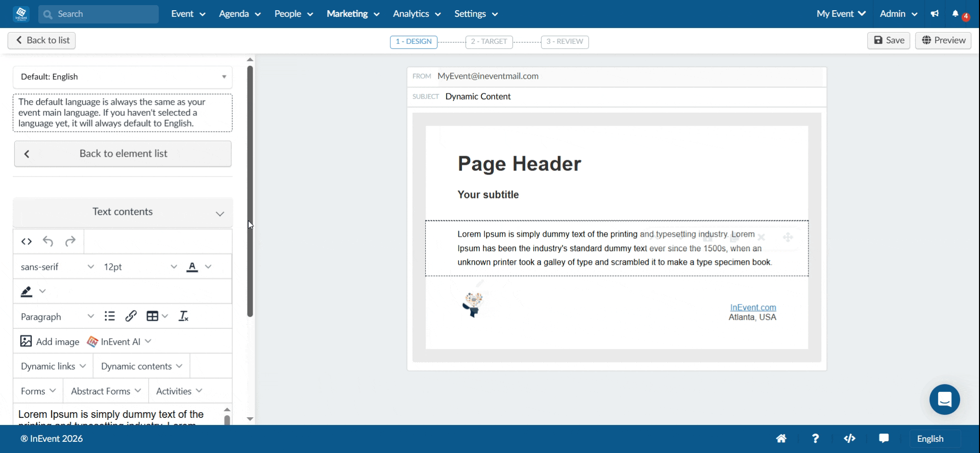Click the InEvent logo icon
This screenshot has width=980, height=453.
[x=21, y=14]
